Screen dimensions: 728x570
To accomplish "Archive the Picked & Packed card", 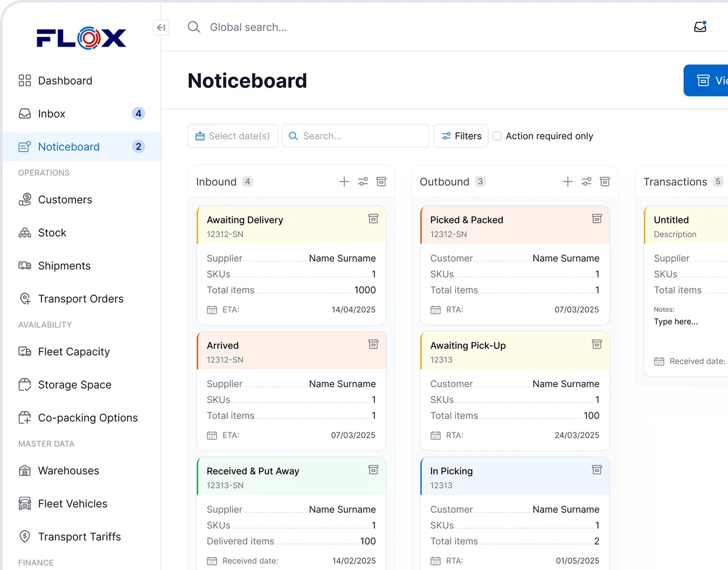I will (x=597, y=219).
